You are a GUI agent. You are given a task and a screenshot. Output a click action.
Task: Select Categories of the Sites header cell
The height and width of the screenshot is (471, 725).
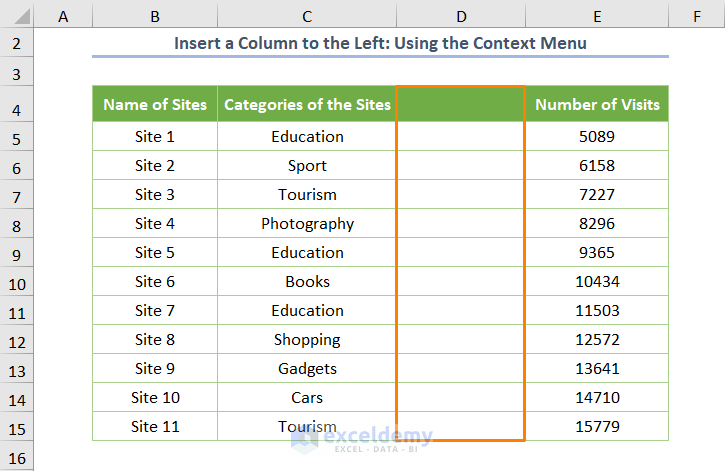pos(307,104)
